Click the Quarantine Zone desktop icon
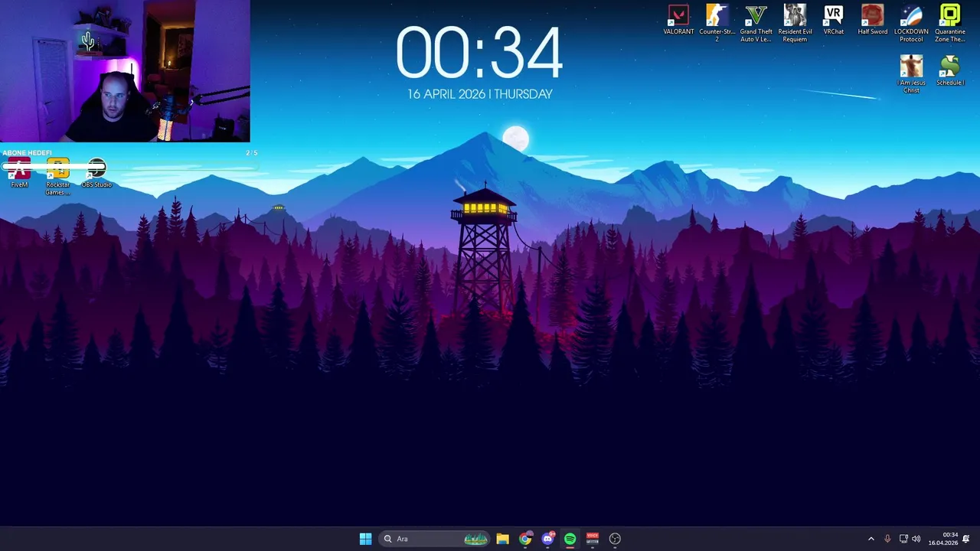This screenshot has width=980, height=551. point(950,24)
